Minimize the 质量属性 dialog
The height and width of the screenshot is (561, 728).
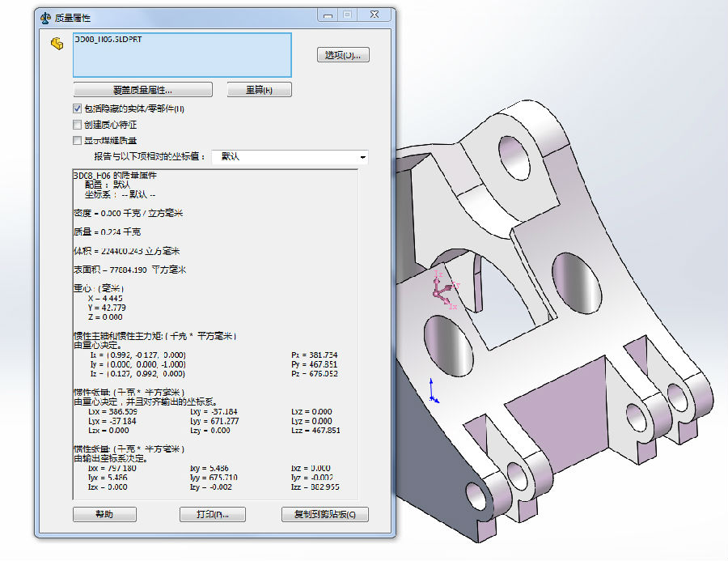tap(327, 15)
